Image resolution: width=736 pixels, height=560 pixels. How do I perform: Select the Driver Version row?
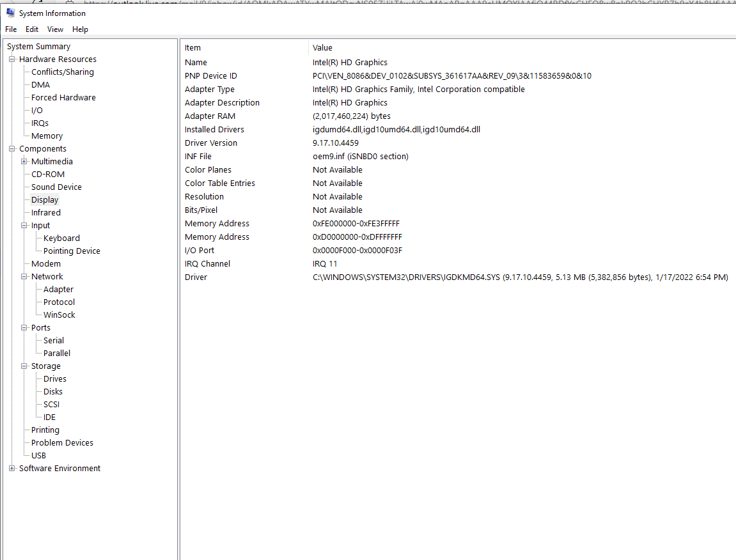211,143
